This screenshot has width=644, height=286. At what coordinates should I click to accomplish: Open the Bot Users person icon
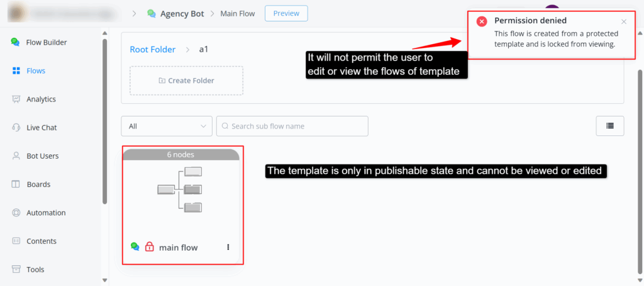(16, 156)
